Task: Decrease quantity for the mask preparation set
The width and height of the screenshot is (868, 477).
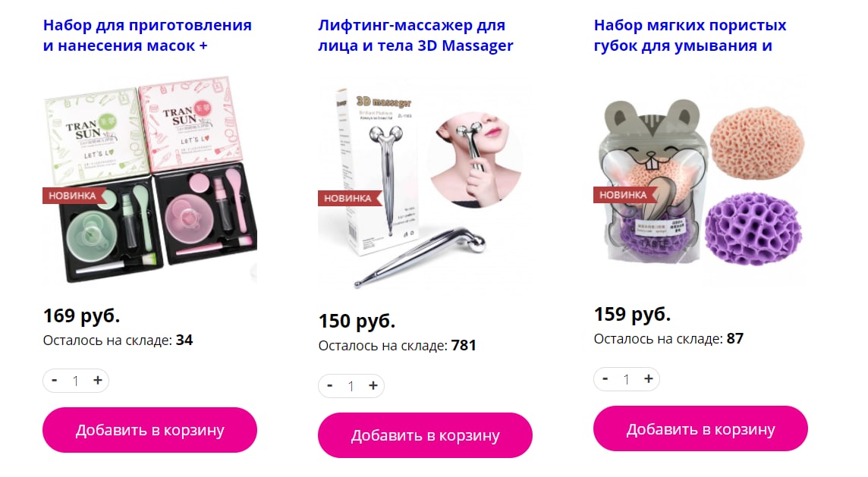Action: [55, 380]
